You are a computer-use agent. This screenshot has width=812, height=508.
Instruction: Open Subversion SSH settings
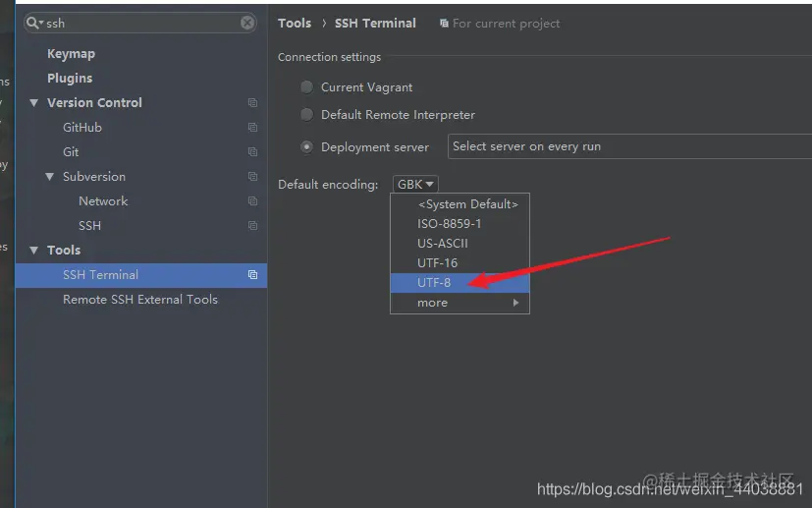click(x=89, y=226)
